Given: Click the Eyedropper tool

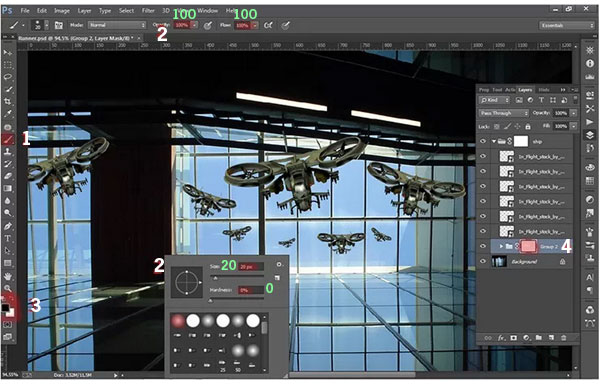Looking at the screenshot, I should pyautogui.click(x=8, y=114).
